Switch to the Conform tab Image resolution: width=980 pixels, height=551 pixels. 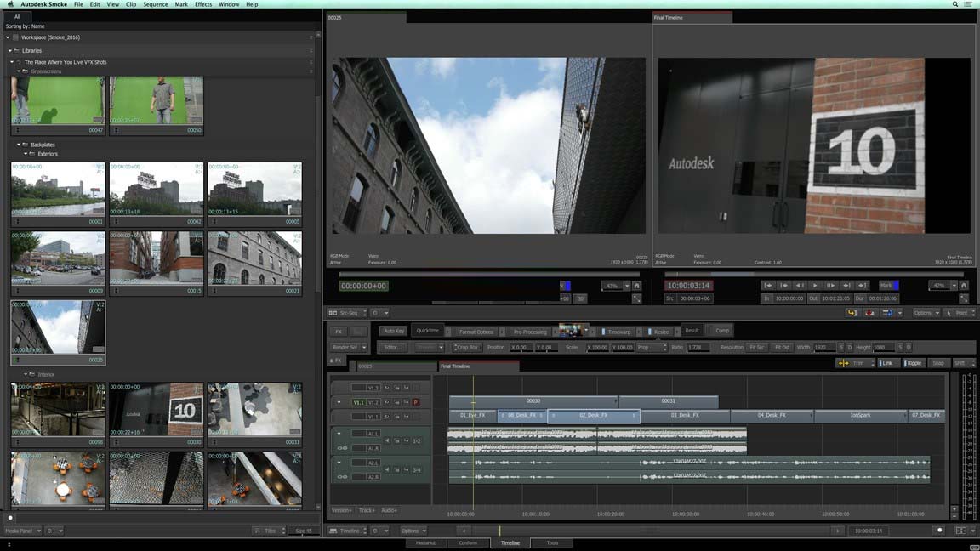(468, 542)
